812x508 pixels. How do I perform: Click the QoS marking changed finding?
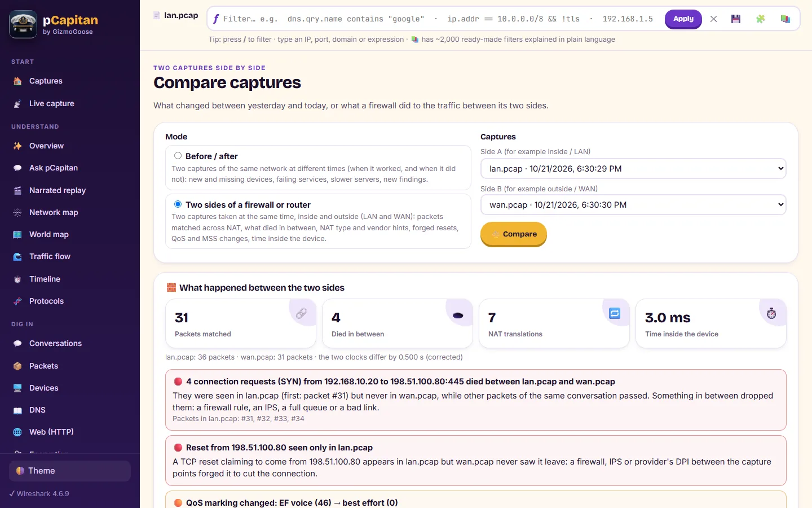coord(476,501)
